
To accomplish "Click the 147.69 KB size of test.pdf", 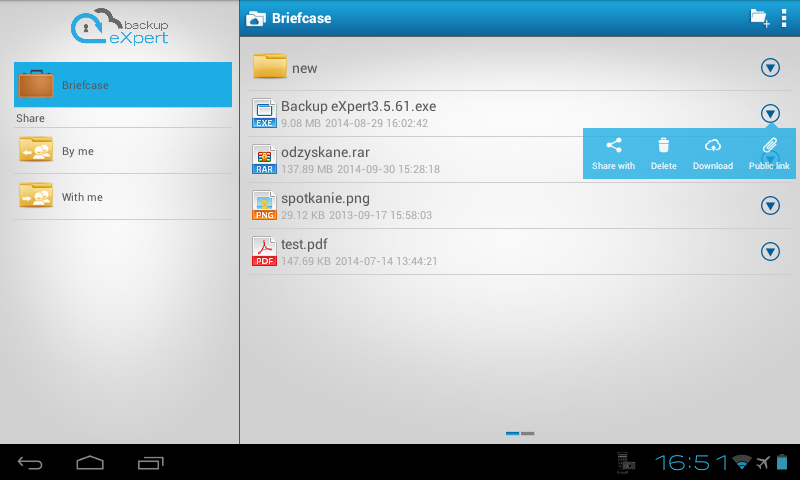I will [x=306, y=261].
